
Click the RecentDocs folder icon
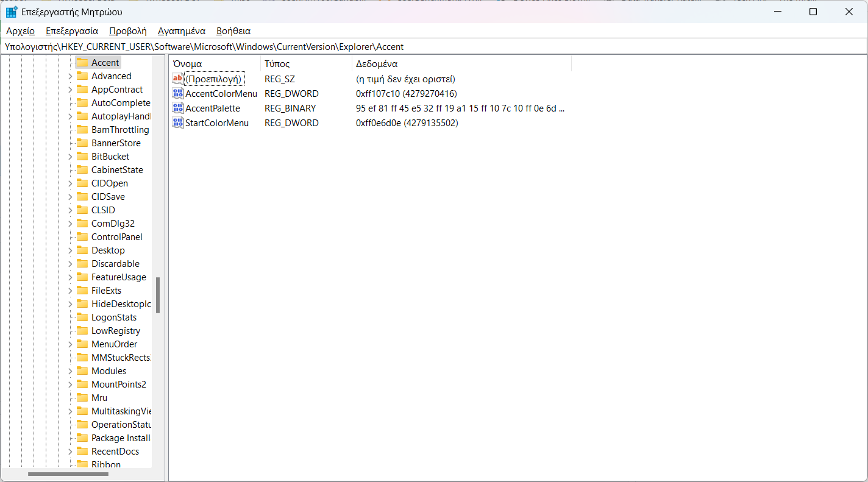(82, 452)
